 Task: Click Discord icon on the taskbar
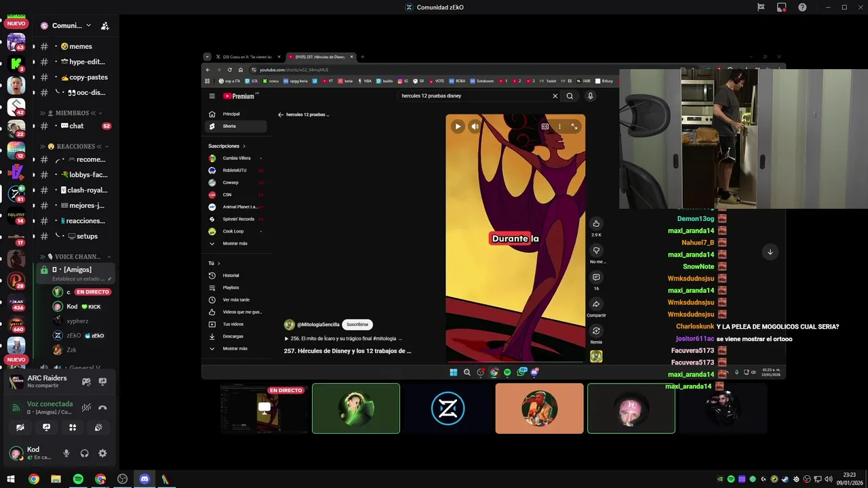[x=144, y=479]
